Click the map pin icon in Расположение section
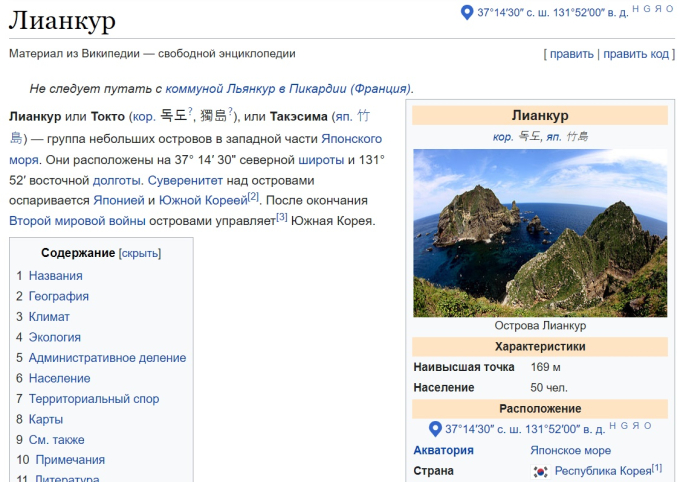 pyautogui.click(x=435, y=429)
